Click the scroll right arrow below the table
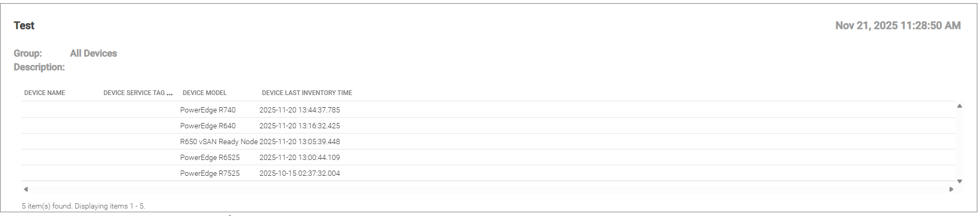Screen dimensions: 980x217 tap(951, 189)
